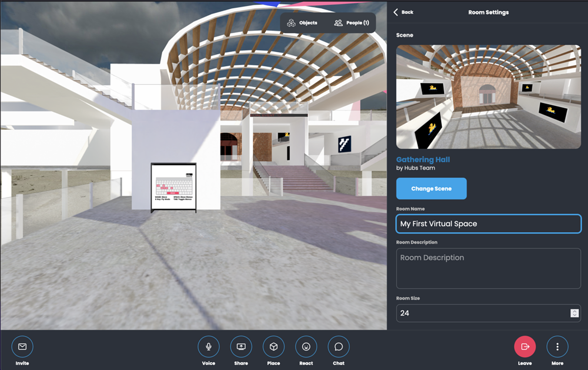
Task: Click the Gathering Hall scene thumbnail
Action: (x=488, y=97)
